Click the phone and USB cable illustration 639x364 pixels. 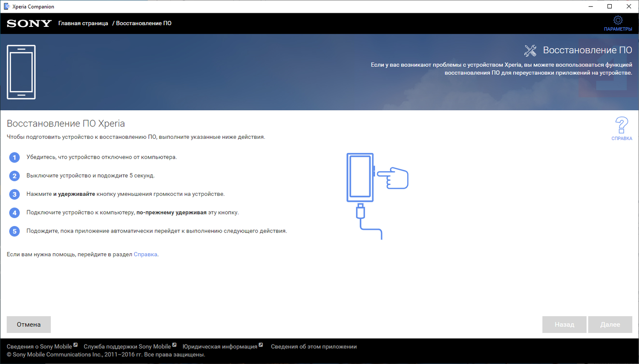377,196
